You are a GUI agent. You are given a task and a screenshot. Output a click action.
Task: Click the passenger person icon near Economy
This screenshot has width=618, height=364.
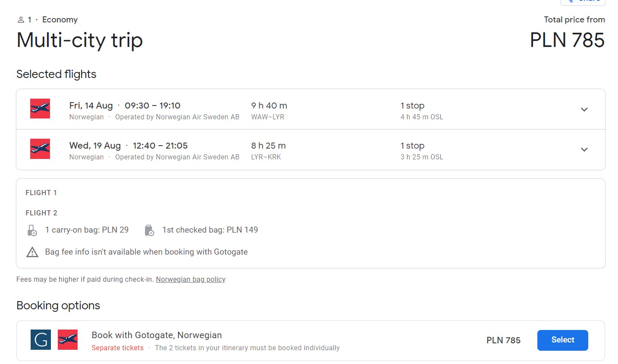point(21,20)
